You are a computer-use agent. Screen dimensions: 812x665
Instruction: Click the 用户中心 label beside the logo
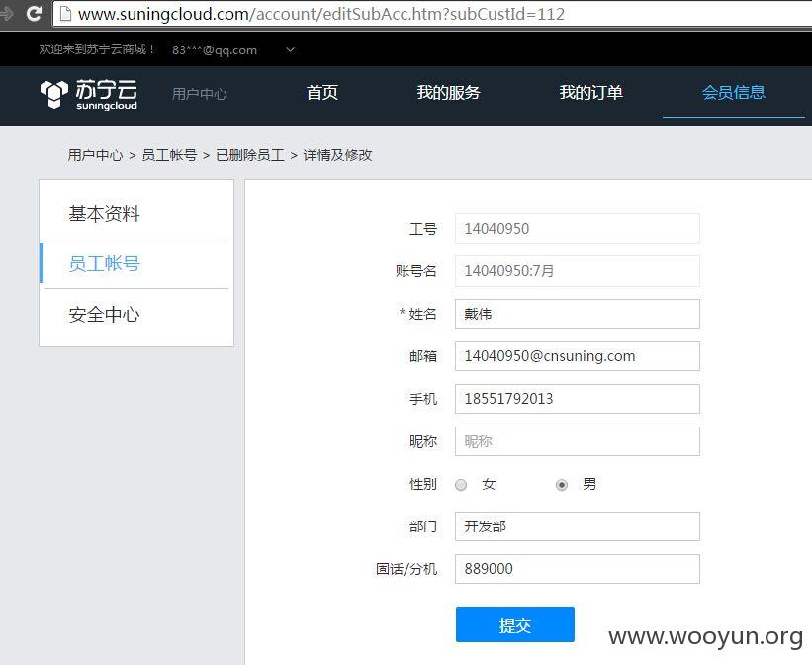pyautogui.click(x=200, y=94)
